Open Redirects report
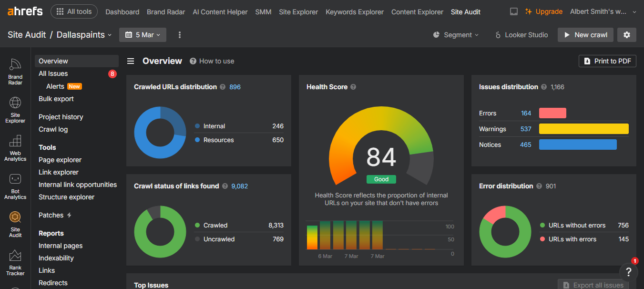This screenshot has height=289, width=644. 53,283
